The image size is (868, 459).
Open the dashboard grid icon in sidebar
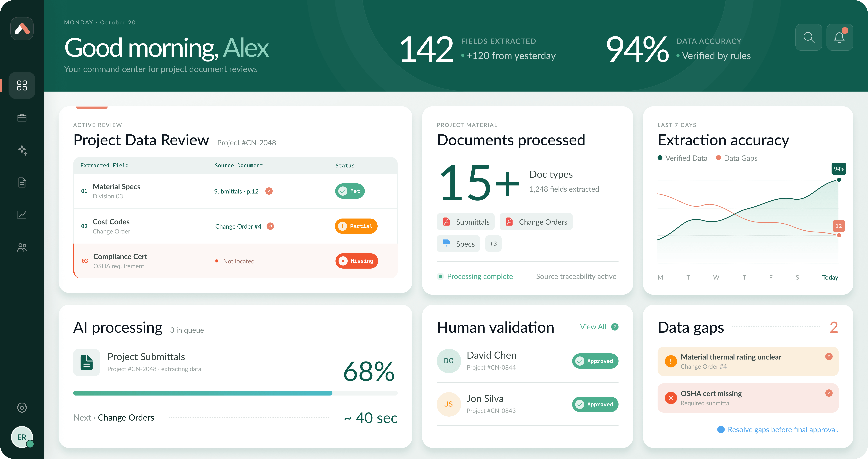click(x=22, y=85)
